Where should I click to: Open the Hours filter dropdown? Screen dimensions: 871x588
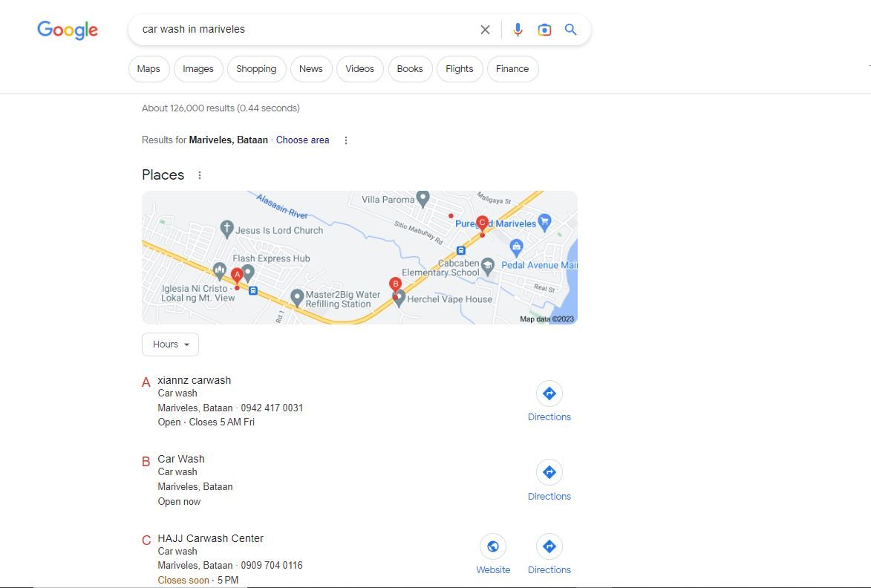[x=170, y=344]
